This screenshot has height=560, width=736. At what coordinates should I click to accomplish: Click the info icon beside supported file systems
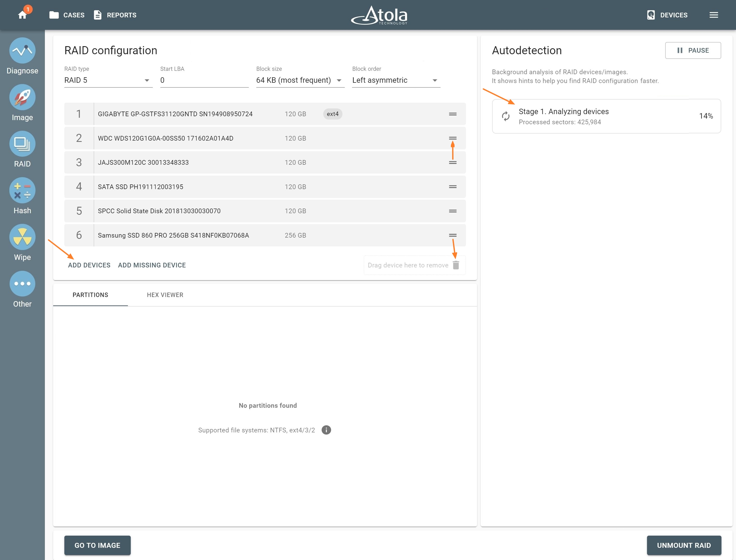(x=326, y=430)
